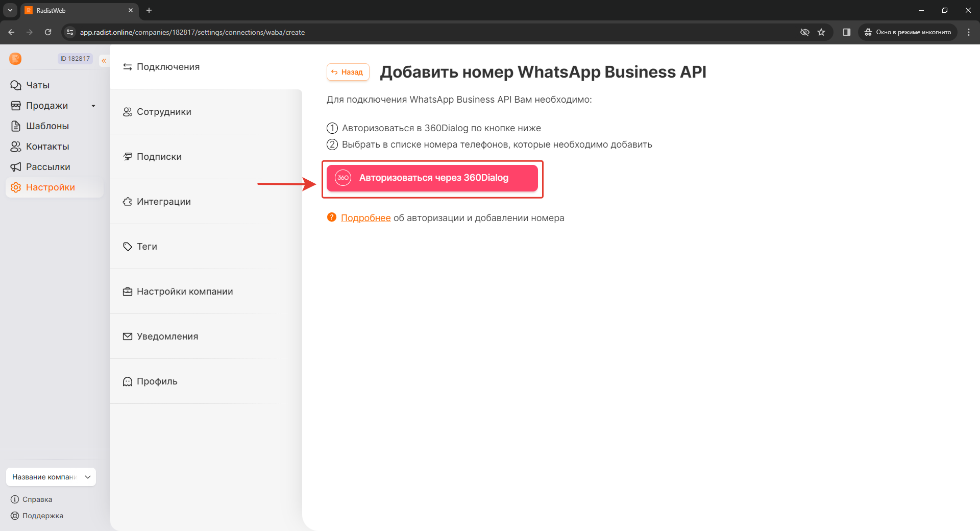
Task: Click the Назад back button
Action: [x=348, y=72]
